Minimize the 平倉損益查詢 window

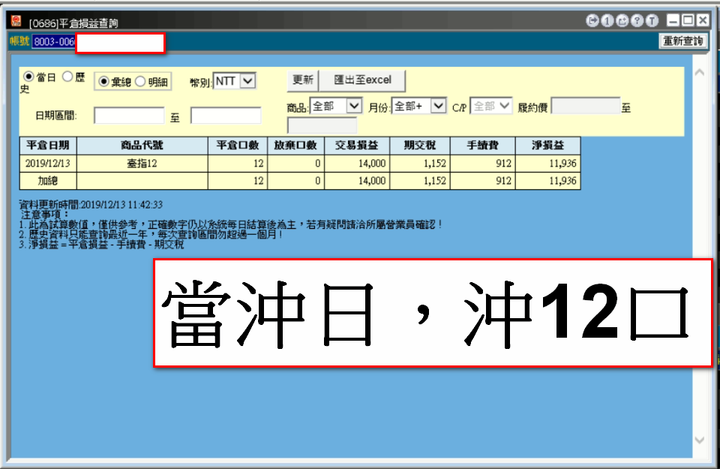click(673, 20)
